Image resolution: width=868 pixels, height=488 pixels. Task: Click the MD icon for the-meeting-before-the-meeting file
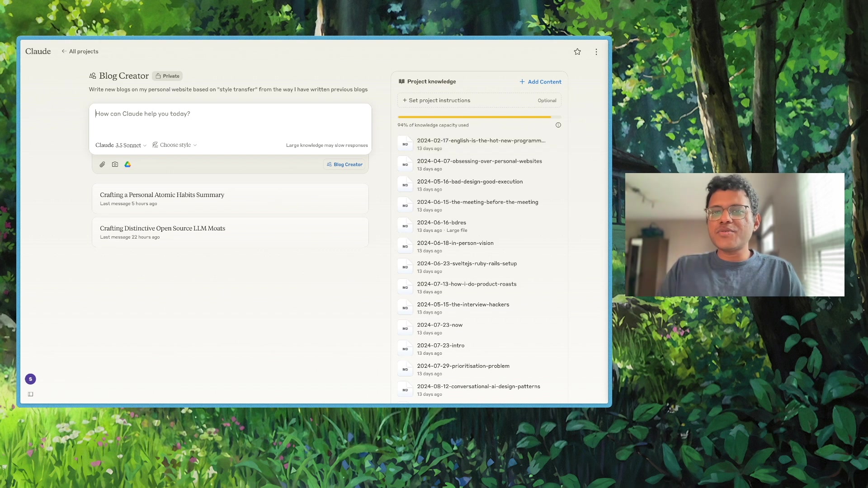(x=405, y=206)
